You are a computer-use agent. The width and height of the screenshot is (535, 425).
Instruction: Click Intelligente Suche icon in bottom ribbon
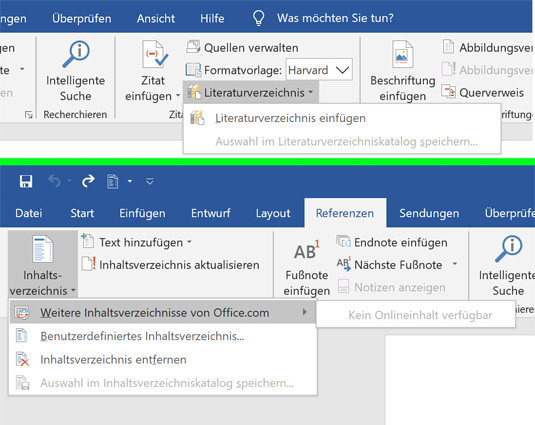point(508,249)
